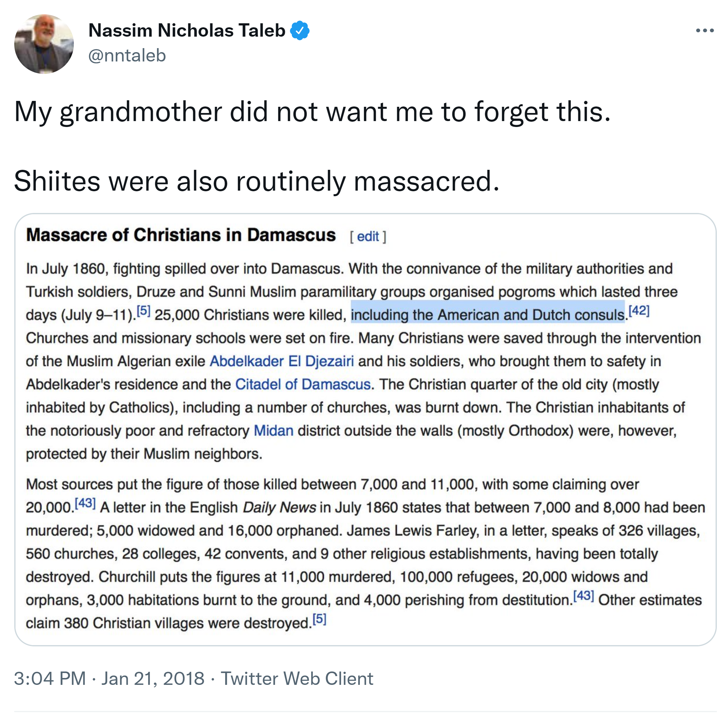Click citation [43] after 20,000
Viewport: 728px width, 719px height.
point(85,503)
